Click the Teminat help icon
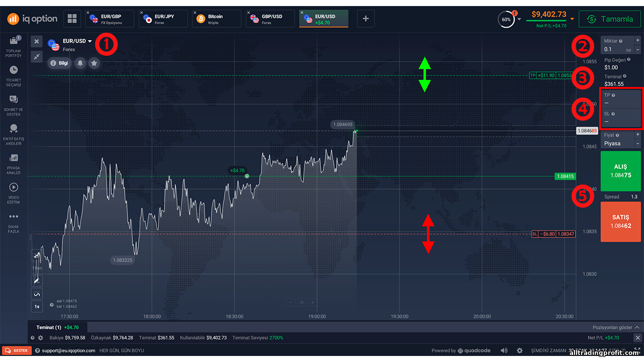644x362 pixels. click(625, 76)
